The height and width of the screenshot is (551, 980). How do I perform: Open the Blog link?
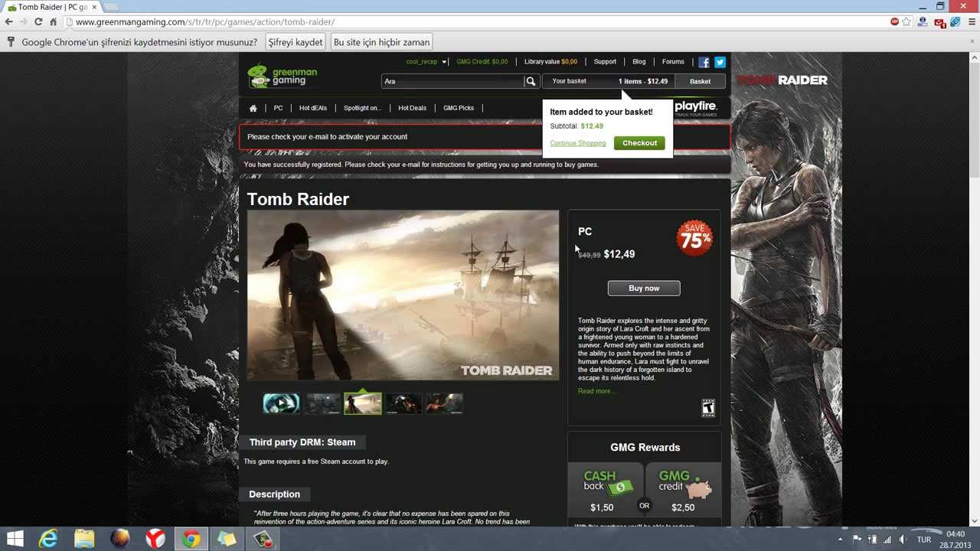(639, 62)
